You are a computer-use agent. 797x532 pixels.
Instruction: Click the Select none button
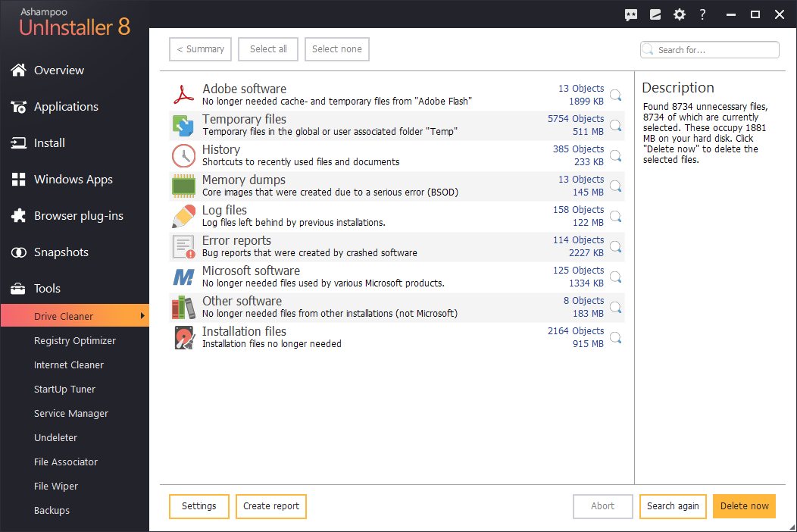pos(337,49)
